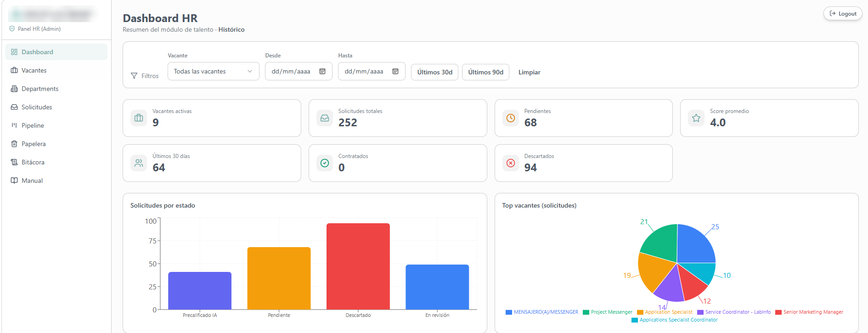Open the Departments section

56,89
